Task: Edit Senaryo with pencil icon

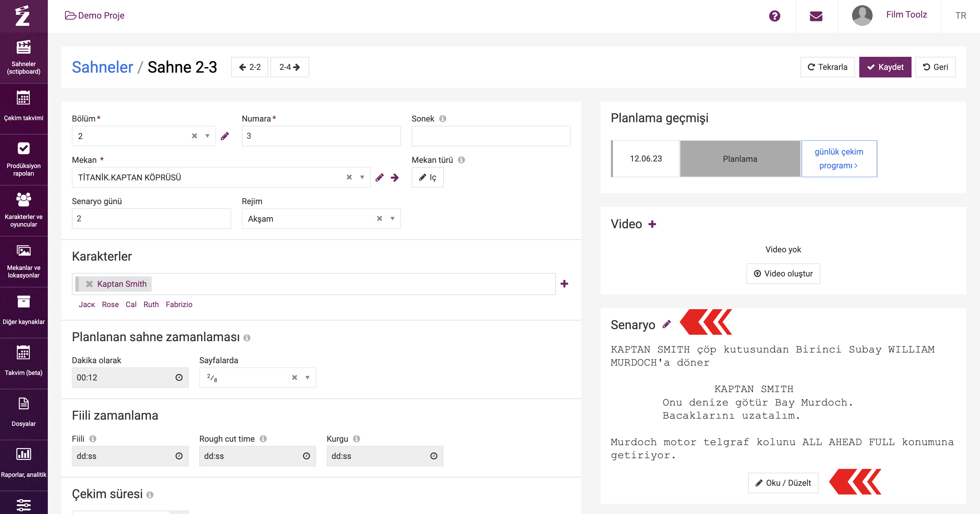Action: (667, 325)
